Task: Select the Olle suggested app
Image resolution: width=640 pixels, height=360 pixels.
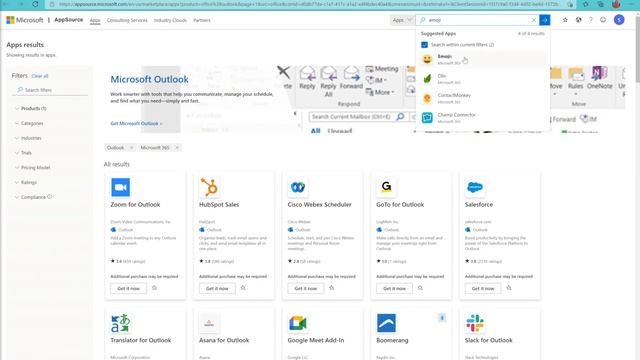Action: point(482,79)
